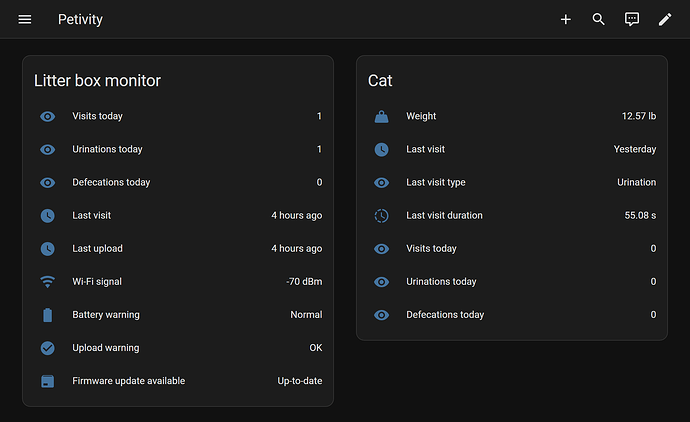
Task: Open Litter box Defecations today label
Action: (111, 182)
